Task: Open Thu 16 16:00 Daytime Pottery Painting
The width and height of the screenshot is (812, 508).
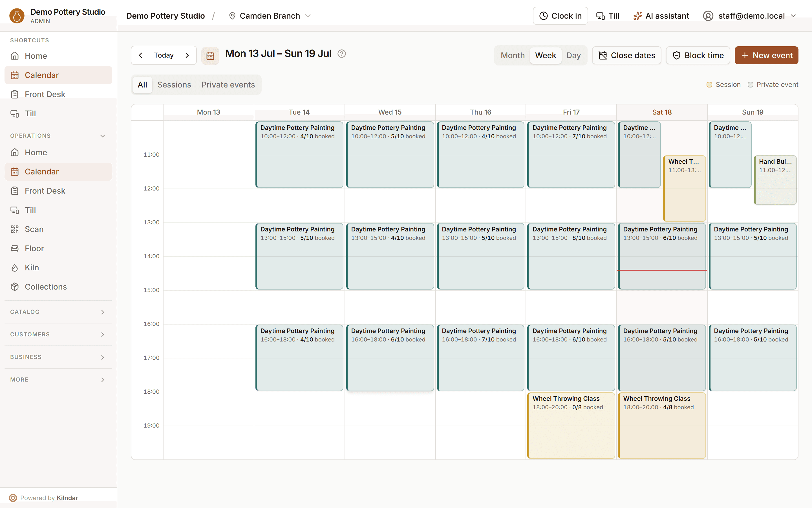Action: point(480,358)
